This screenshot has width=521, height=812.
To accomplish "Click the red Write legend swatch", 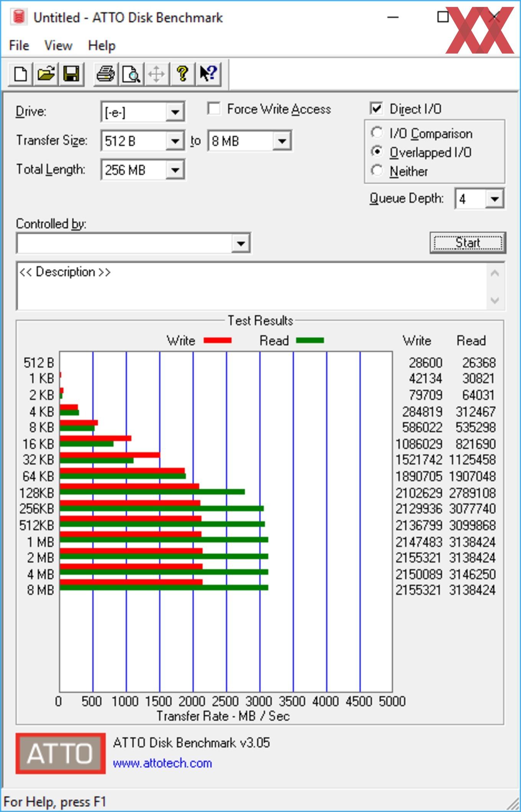I will pos(218,340).
